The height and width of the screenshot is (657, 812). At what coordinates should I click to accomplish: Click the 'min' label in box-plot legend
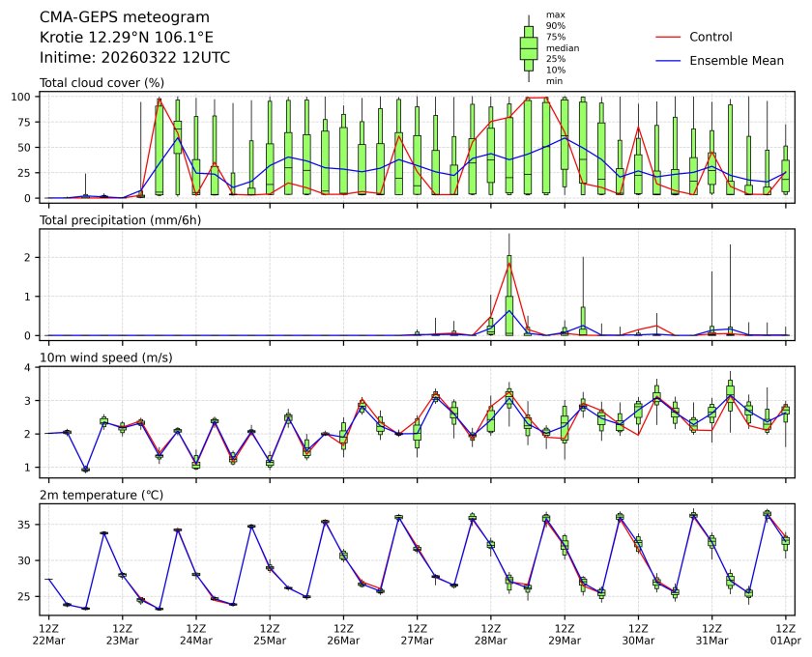(x=554, y=81)
